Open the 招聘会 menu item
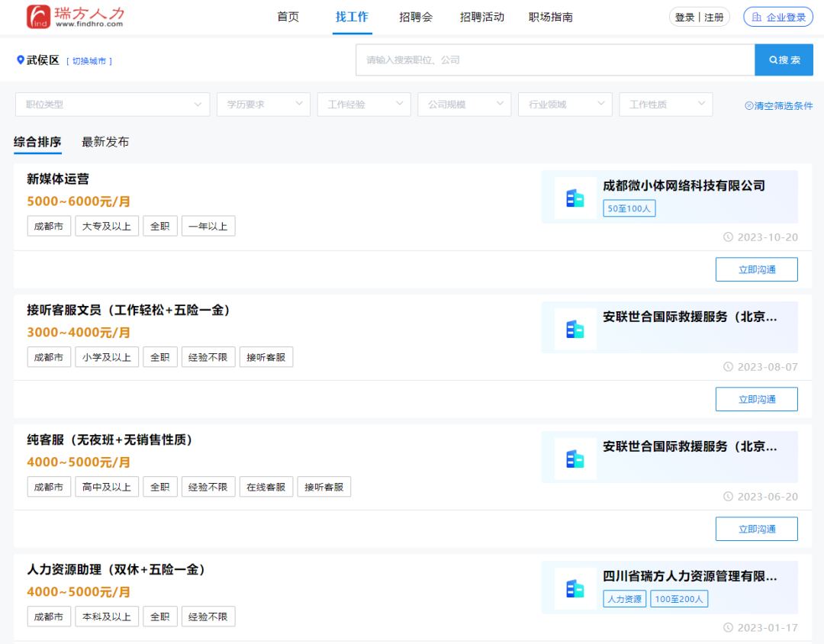The image size is (824, 644). click(415, 17)
